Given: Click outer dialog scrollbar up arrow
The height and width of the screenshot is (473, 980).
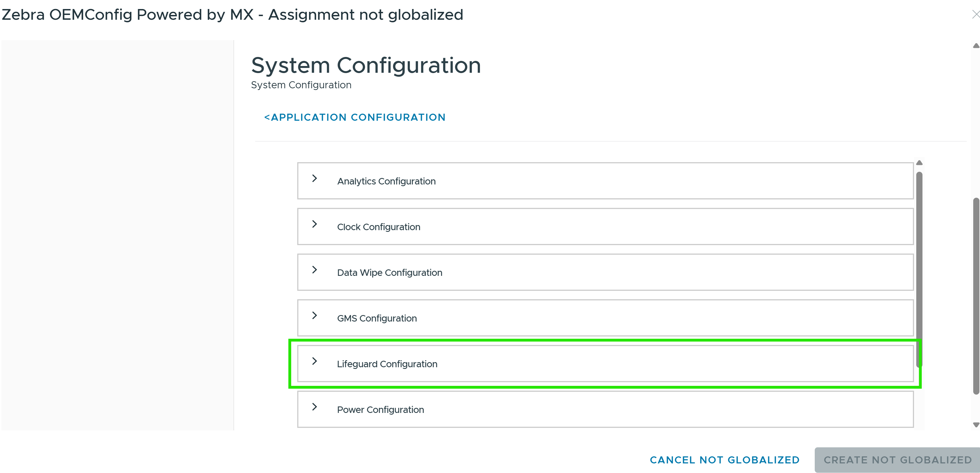Looking at the screenshot, I should tap(976, 46).
